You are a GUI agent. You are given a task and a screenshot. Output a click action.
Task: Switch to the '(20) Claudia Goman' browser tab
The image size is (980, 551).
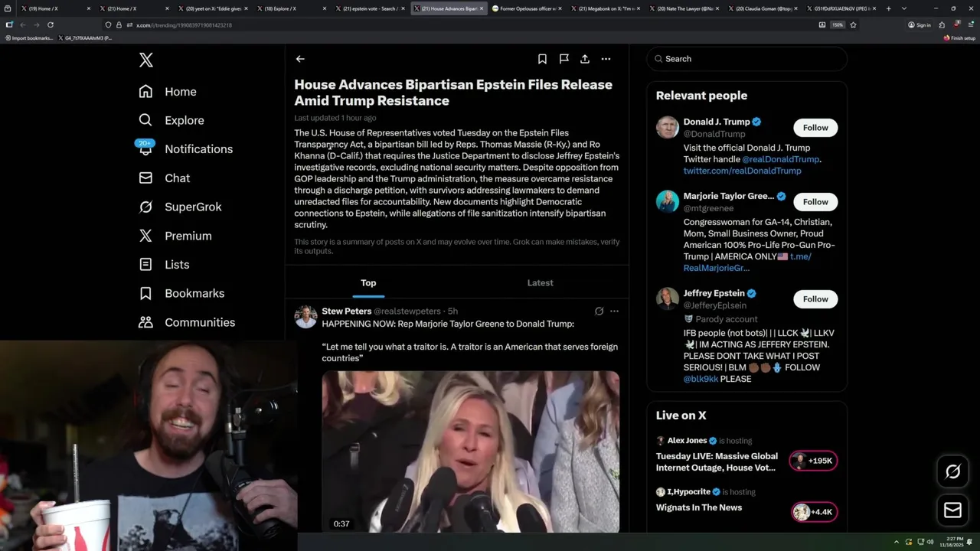click(x=763, y=8)
